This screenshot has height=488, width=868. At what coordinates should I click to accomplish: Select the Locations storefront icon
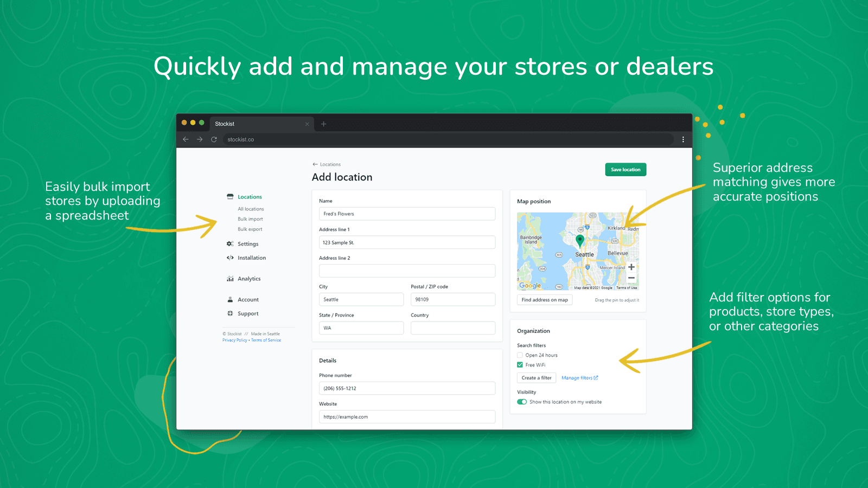click(x=230, y=196)
